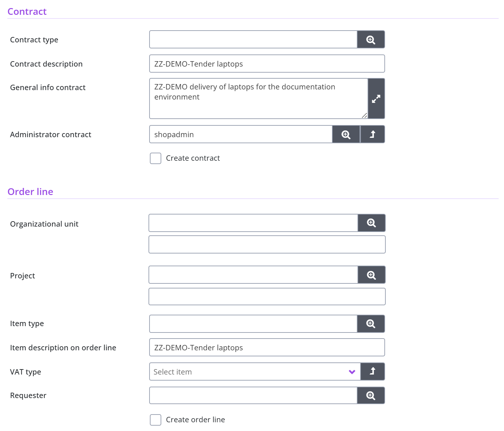Open the Contract type lookup search icon

371,40
